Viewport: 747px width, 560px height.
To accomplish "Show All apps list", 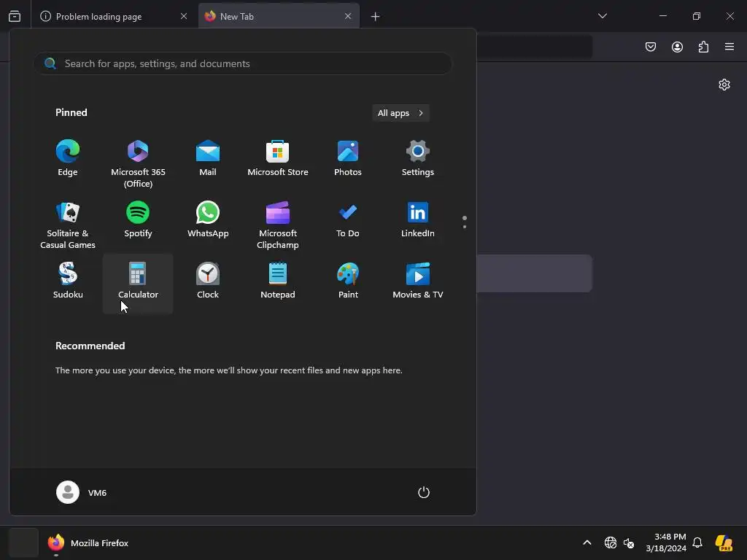I will pos(400,113).
